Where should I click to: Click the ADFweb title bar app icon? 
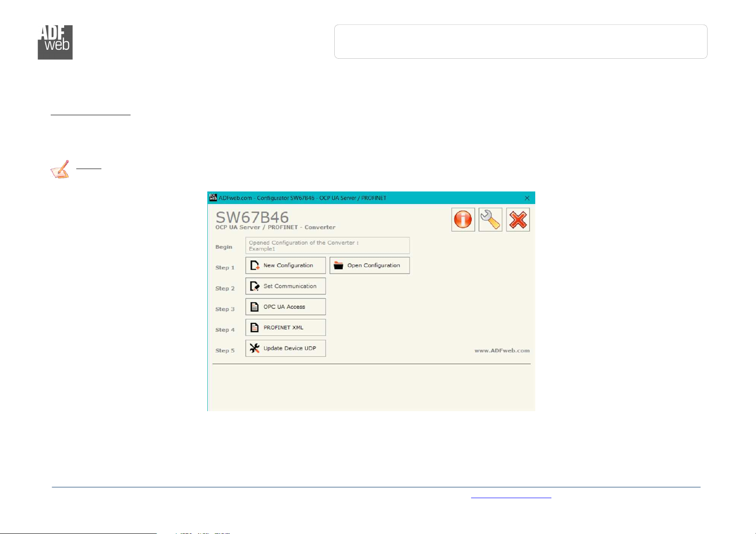[x=213, y=198]
